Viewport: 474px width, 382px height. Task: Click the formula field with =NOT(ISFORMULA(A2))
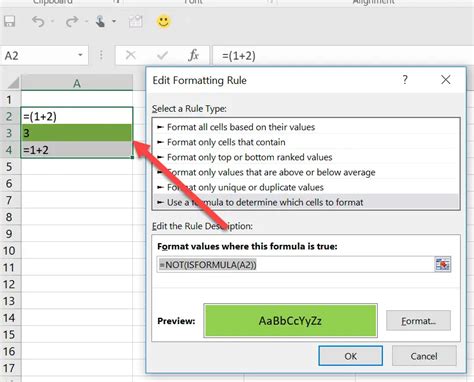pyautogui.click(x=295, y=265)
